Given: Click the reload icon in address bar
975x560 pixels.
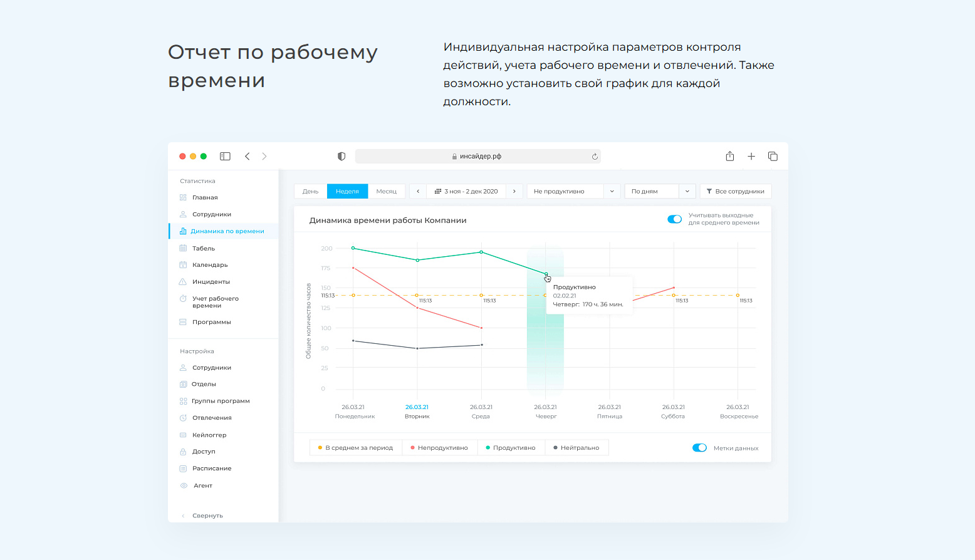Looking at the screenshot, I should [x=595, y=157].
